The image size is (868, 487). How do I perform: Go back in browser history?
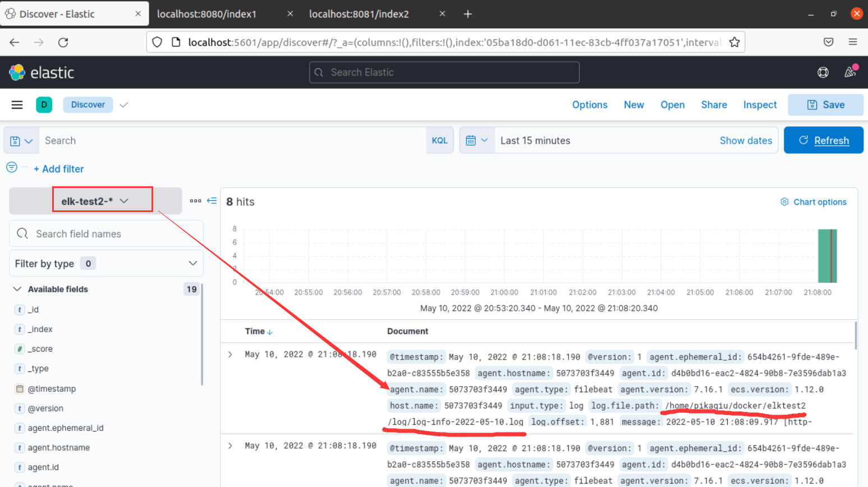tap(15, 42)
